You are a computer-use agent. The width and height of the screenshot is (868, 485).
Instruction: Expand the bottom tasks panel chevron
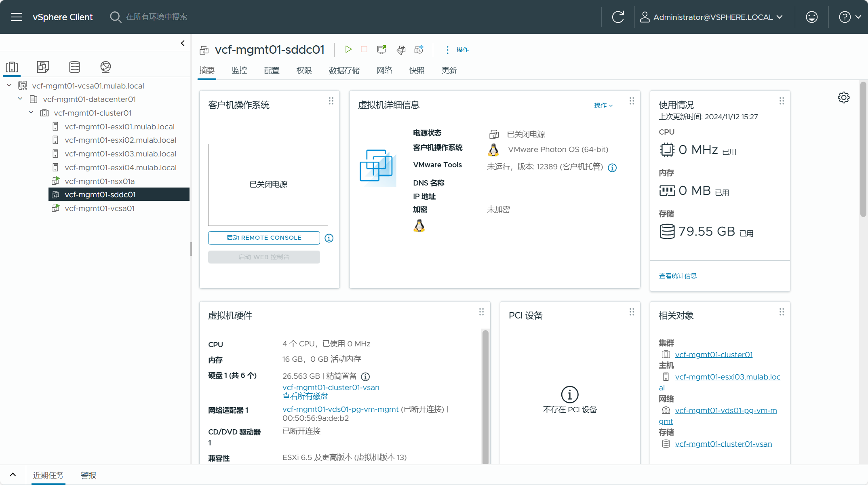(x=13, y=475)
